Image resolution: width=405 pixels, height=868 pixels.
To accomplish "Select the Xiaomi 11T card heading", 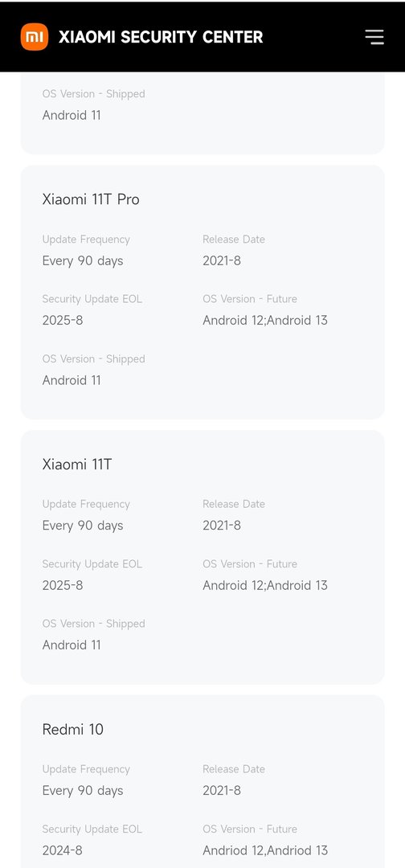I will click(x=77, y=464).
